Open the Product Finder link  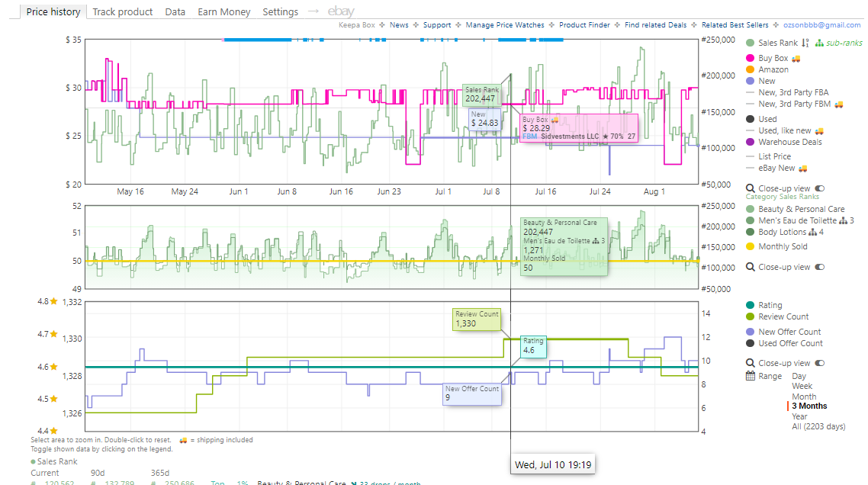coord(584,25)
